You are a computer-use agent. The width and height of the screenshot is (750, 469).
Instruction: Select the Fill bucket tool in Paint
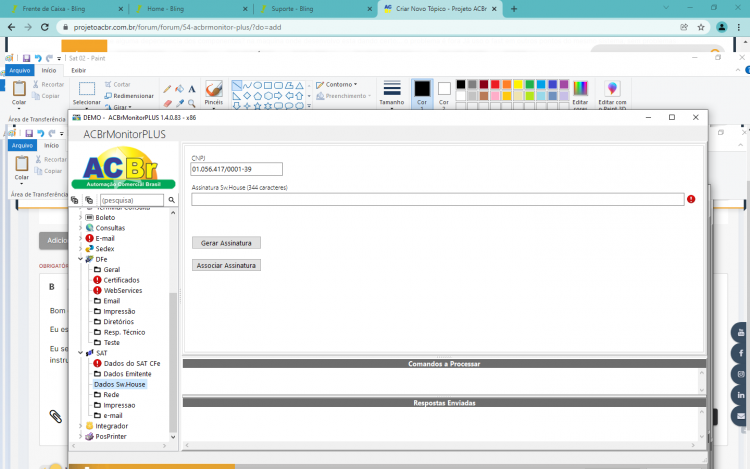tap(179, 89)
